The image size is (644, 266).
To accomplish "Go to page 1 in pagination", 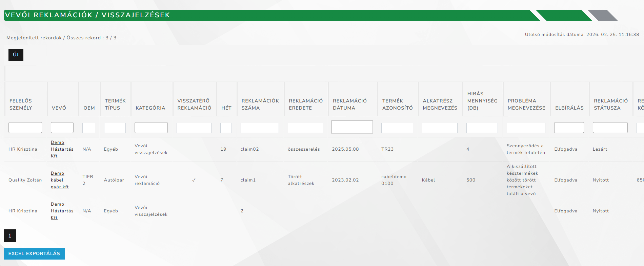I will point(10,236).
